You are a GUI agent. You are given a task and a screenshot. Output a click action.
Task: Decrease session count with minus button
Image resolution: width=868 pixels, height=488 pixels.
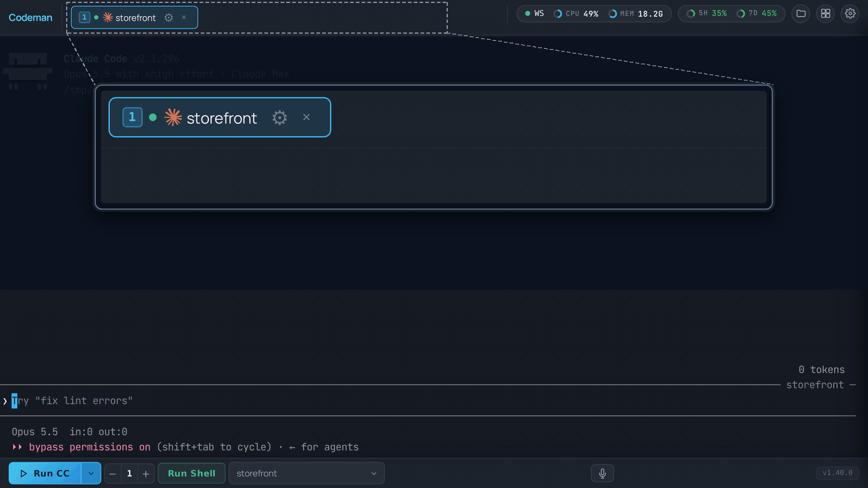(x=113, y=474)
